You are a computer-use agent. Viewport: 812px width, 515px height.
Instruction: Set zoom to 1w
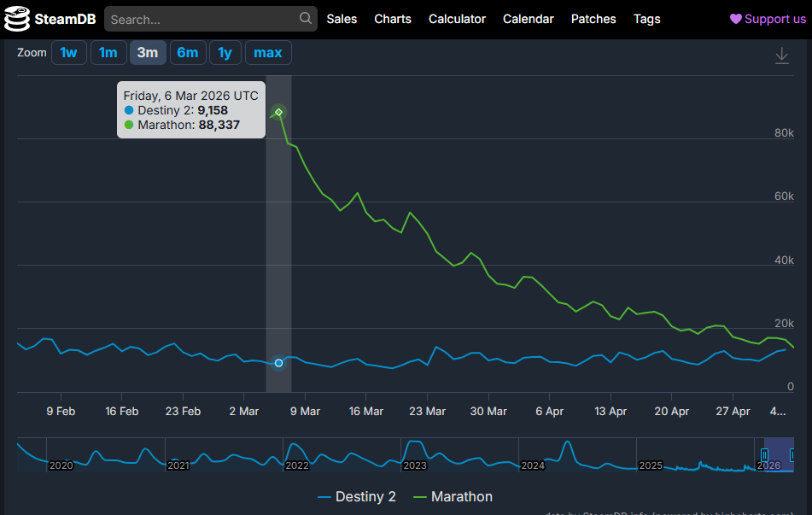69,53
